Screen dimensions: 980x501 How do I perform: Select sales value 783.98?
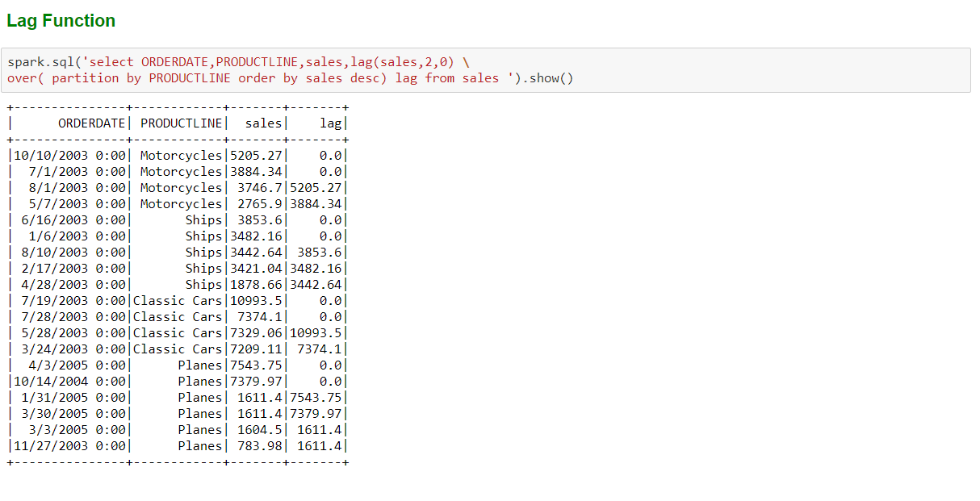(260, 446)
